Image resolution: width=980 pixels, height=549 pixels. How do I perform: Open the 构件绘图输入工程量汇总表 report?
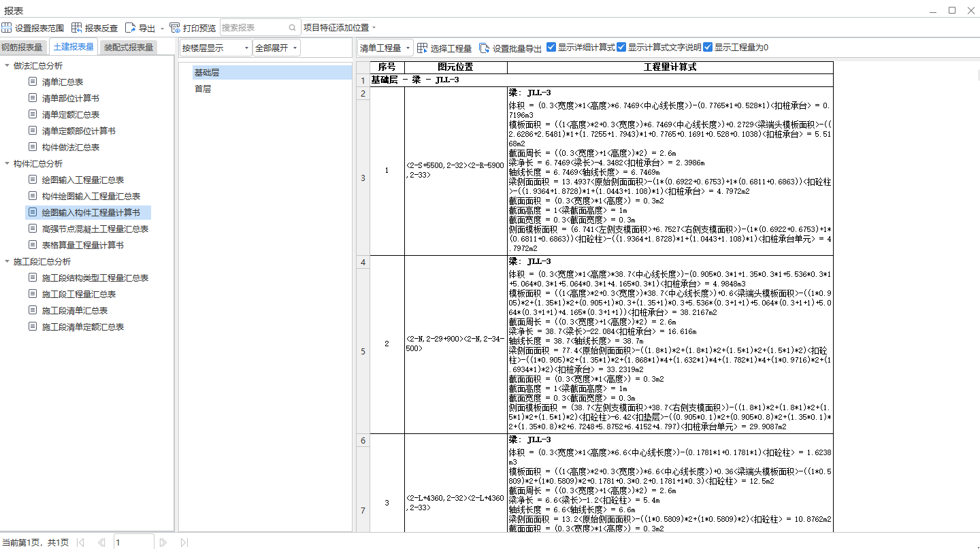(x=91, y=196)
